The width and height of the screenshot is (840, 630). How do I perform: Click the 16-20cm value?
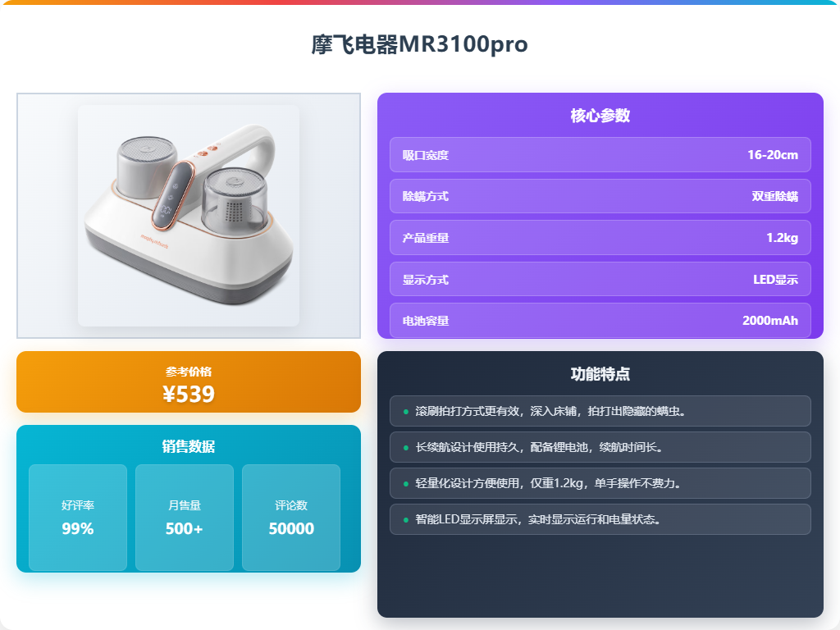pos(773,155)
